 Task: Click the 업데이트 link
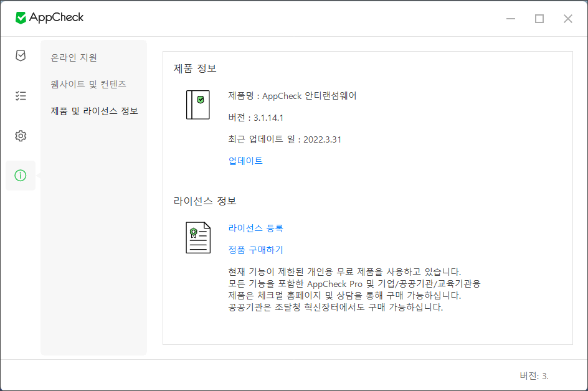(245, 161)
